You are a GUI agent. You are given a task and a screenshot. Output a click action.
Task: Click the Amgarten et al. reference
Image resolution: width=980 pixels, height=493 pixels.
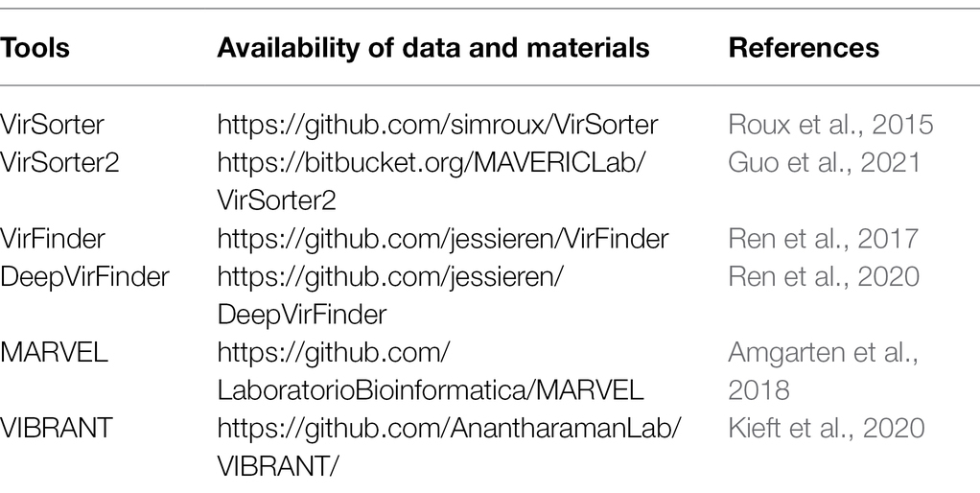pos(823,371)
